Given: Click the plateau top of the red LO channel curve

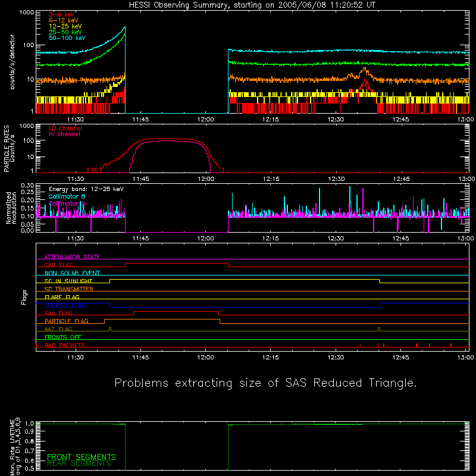Looking at the screenshot, I should (x=165, y=139).
